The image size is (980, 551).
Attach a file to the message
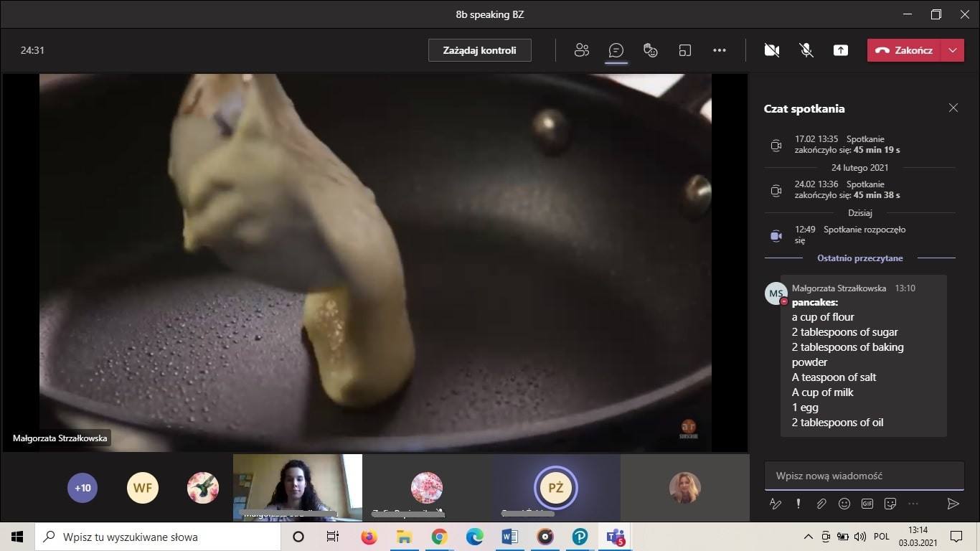click(x=821, y=504)
